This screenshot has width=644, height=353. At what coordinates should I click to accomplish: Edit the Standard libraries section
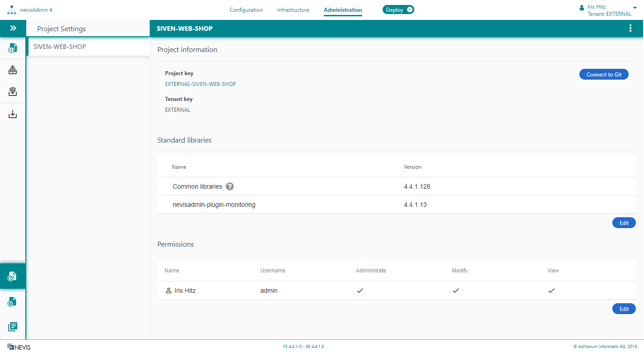(624, 223)
